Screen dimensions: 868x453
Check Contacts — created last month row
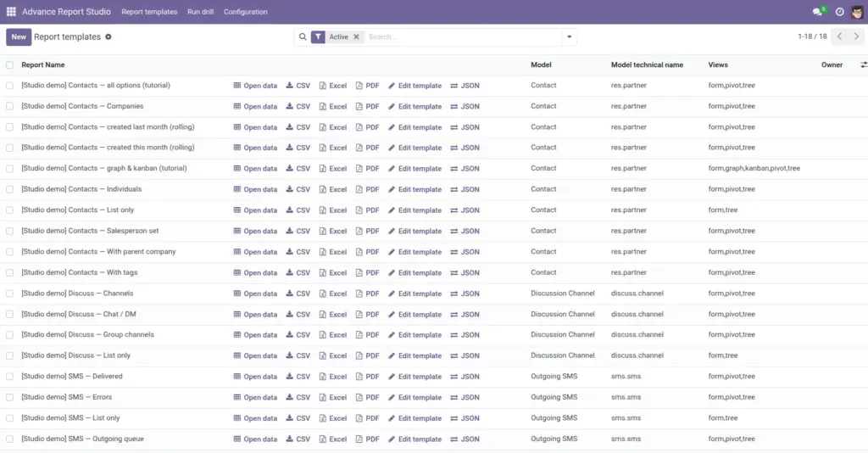(x=10, y=127)
